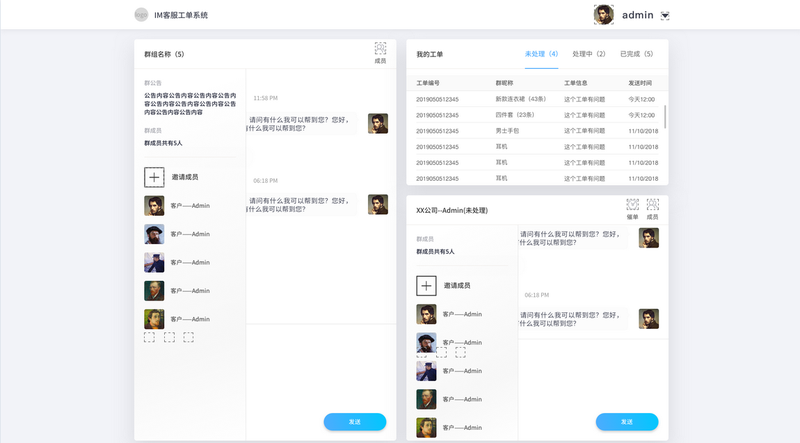
Task: Click the 群公告 announcement content text
Action: click(190, 104)
